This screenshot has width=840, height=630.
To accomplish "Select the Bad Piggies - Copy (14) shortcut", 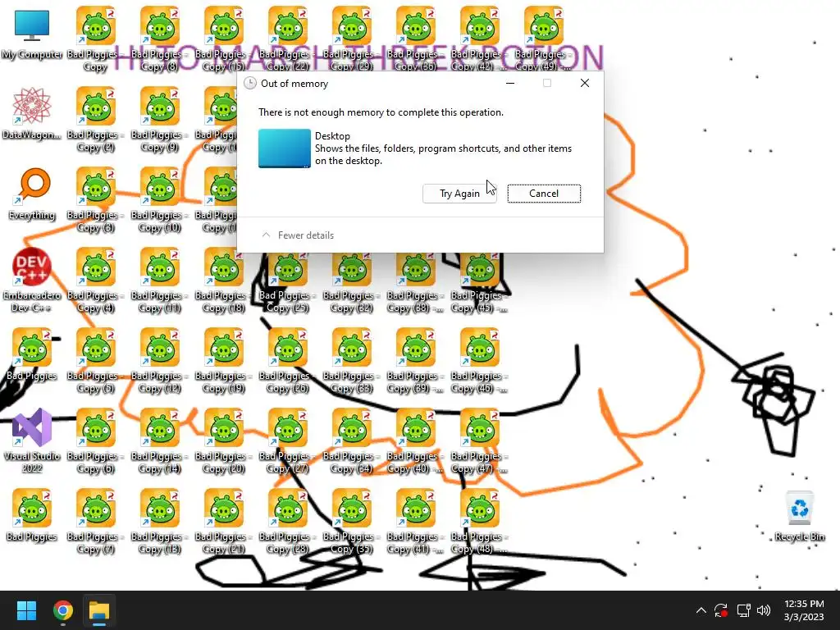I will 159,441.
